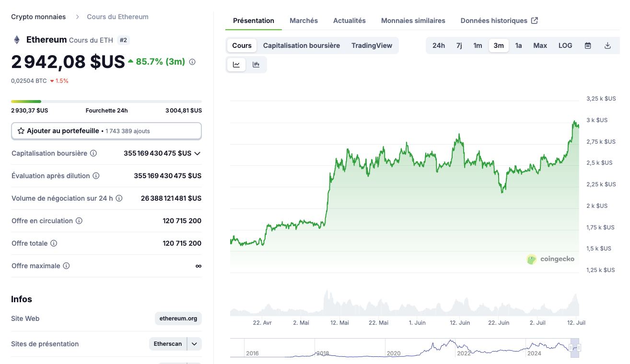The height and width of the screenshot is (364, 630).
Task: Switch to the Marchés tab
Action: click(x=303, y=21)
